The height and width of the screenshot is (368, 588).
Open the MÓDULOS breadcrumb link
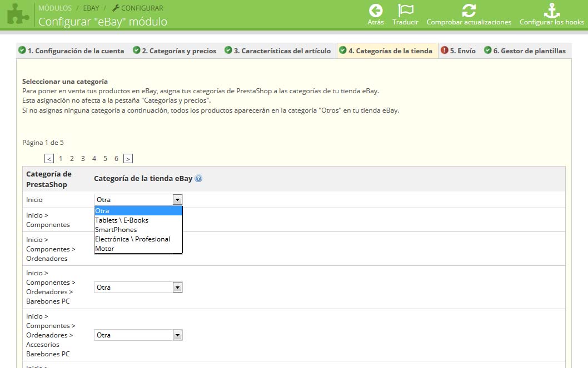point(55,8)
